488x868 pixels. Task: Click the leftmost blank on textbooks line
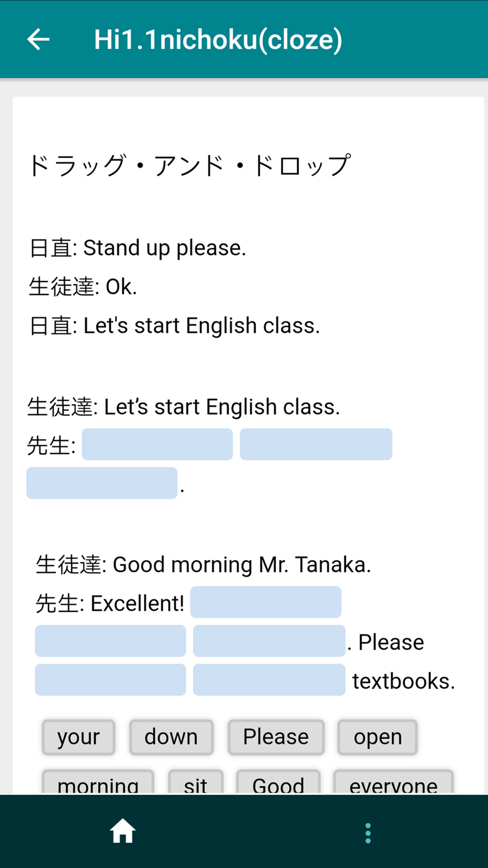[110, 680]
